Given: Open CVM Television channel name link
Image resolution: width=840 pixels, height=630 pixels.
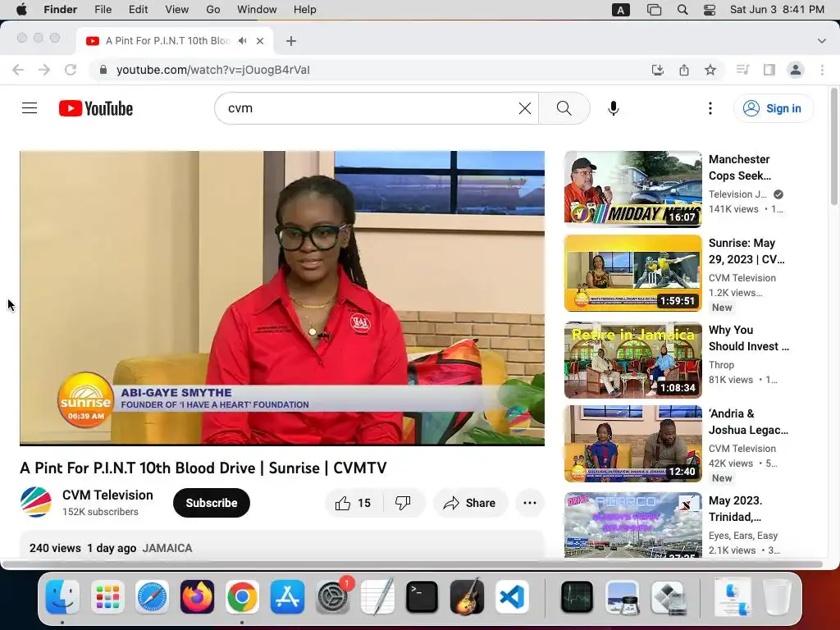Looking at the screenshot, I should coord(107,495).
